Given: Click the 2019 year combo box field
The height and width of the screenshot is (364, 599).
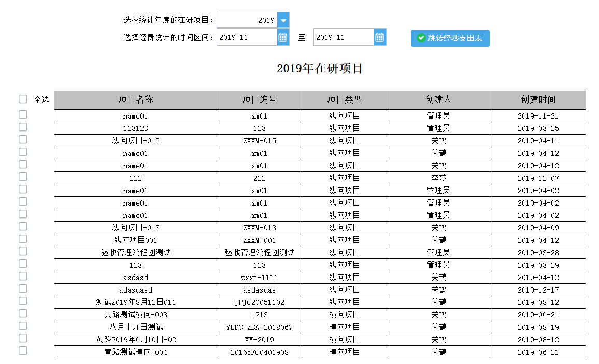Looking at the screenshot, I should [x=247, y=20].
